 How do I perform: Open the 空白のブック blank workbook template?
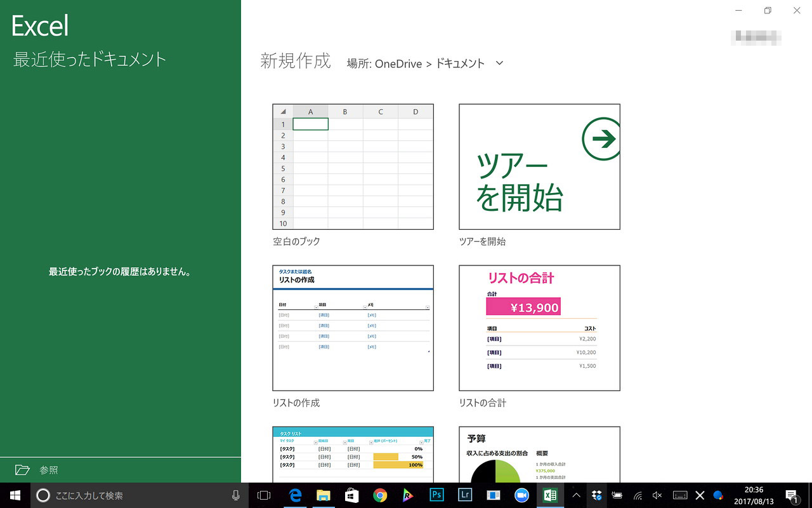(353, 166)
